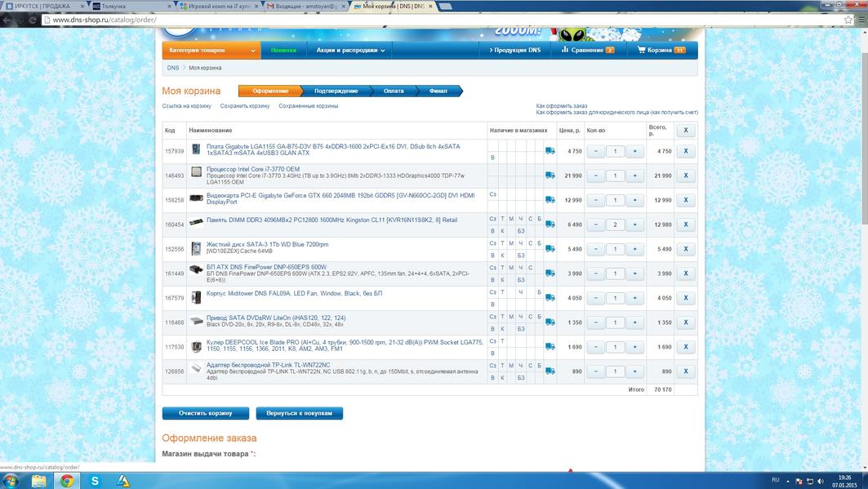Open Продукция DNS menu item
The height and width of the screenshot is (489, 868).
pyautogui.click(x=514, y=50)
